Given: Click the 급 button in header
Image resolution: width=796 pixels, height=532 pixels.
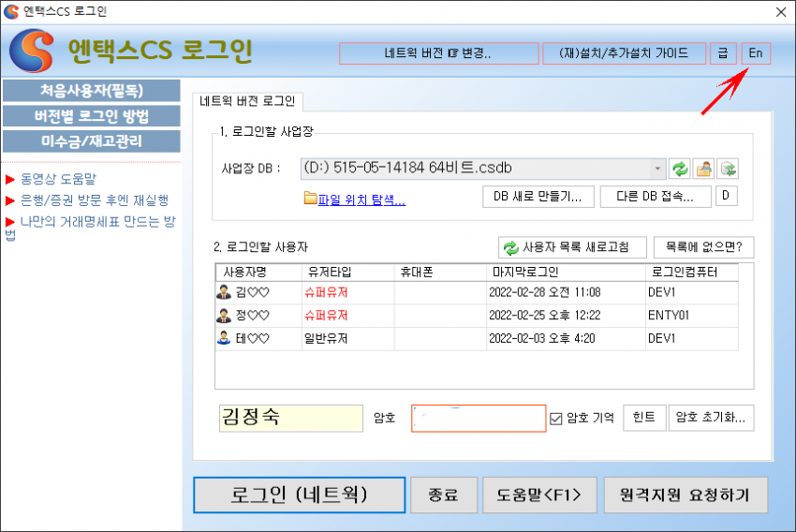Looking at the screenshot, I should pos(723,53).
